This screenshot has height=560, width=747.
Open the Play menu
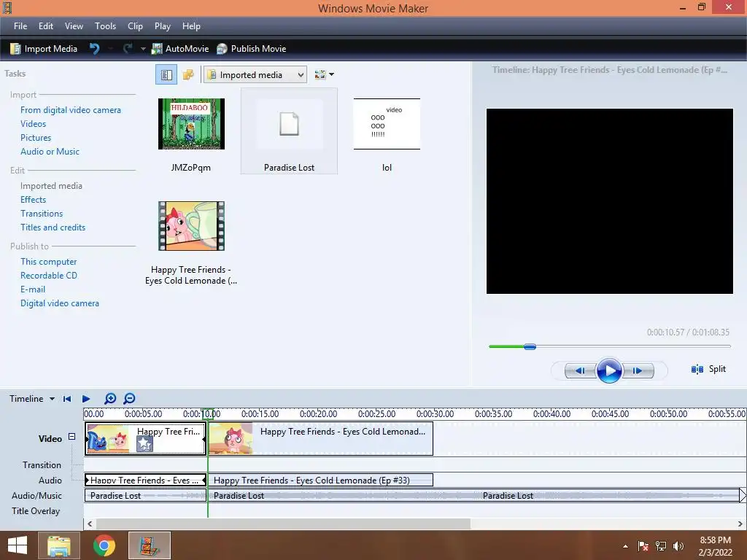163,26
